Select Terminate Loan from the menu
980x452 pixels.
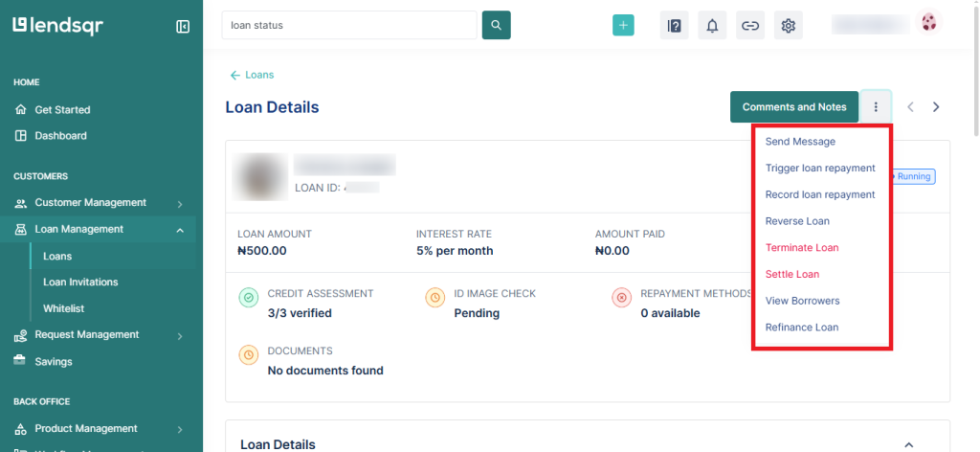click(802, 247)
